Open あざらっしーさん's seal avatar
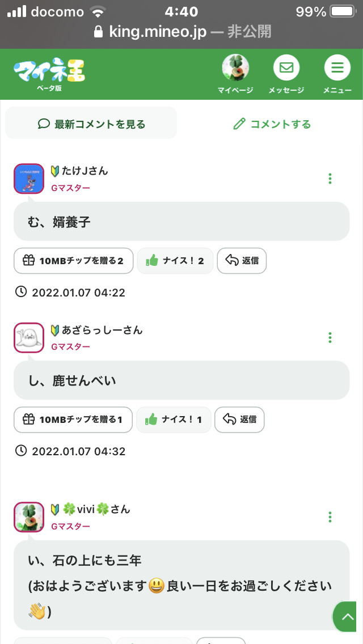 28,338
